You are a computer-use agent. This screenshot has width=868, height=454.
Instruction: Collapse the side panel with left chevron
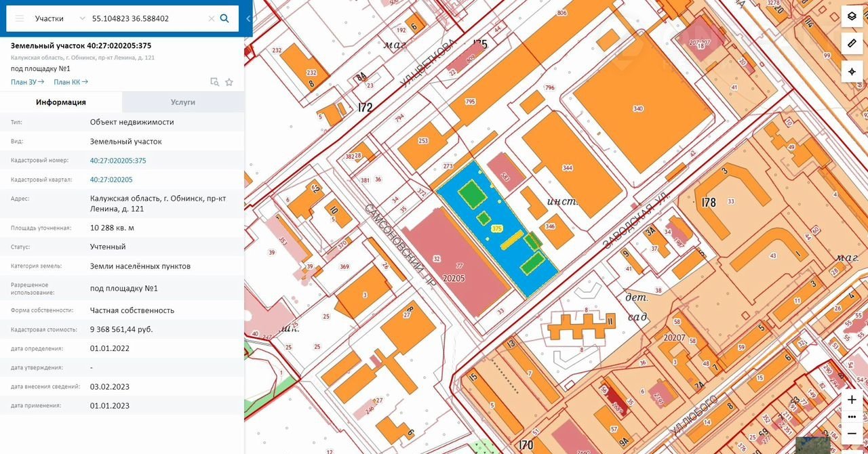pyautogui.click(x=248, y=18)
